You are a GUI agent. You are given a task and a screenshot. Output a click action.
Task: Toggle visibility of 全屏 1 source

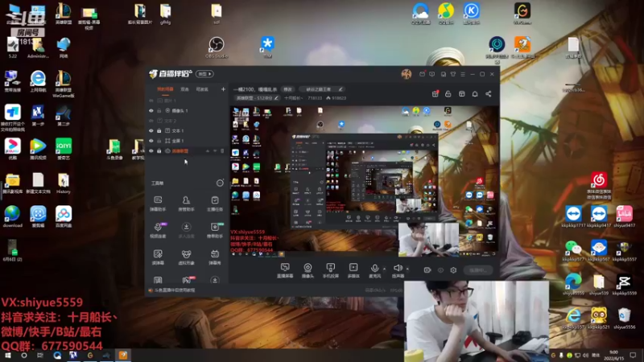tap(151, 141)
